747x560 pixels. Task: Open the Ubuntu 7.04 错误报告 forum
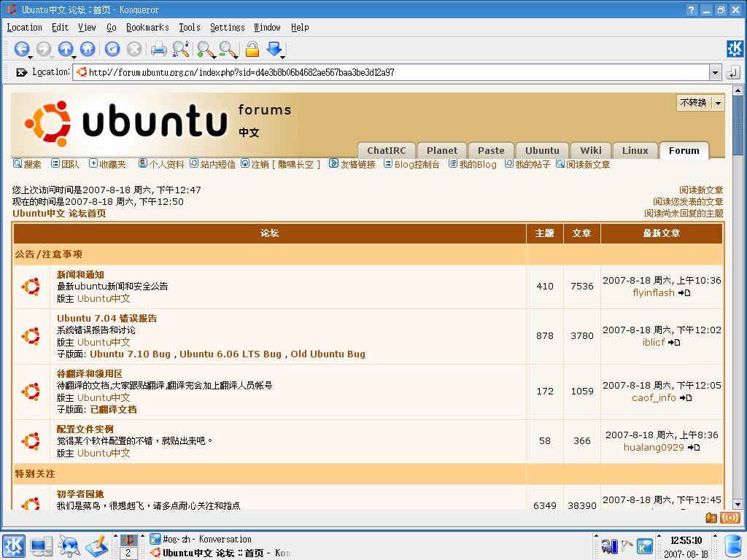[107, 319]
